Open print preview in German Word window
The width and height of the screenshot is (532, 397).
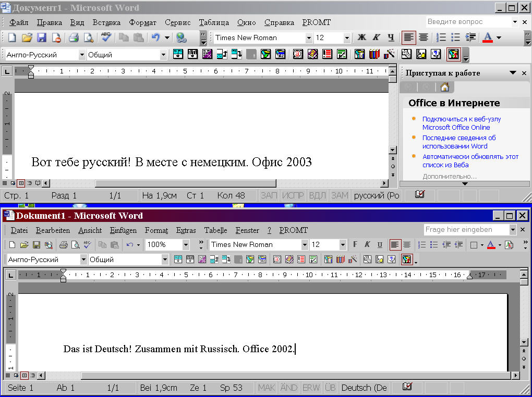tap(75, 245)
